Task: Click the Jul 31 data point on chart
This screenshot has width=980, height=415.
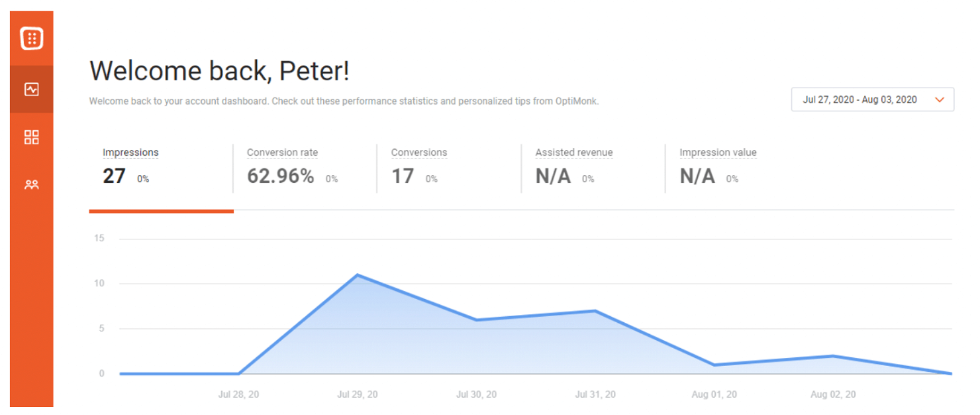Action: click(x=596, y=311)
